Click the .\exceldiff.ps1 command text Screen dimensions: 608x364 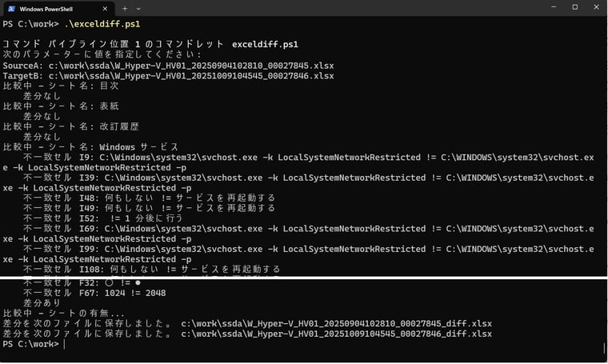tap(102, 24)
